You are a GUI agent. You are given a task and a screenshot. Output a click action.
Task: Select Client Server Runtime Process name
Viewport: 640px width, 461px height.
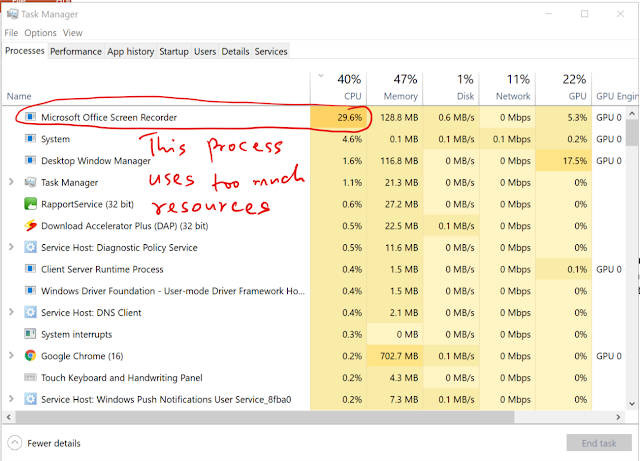click(x=102, y=269)
